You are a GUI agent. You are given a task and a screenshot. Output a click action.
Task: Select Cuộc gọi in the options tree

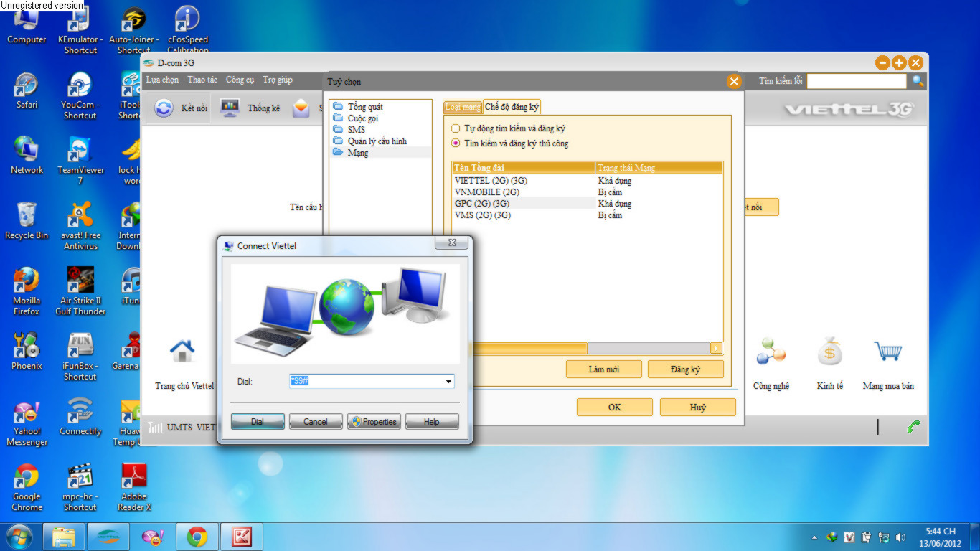[x=363, y=118]
